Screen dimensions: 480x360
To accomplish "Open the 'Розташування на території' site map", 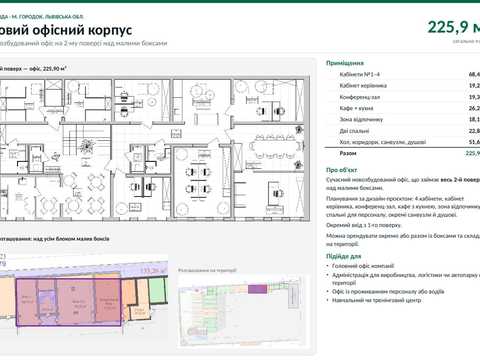I will (x=243, y=311).
